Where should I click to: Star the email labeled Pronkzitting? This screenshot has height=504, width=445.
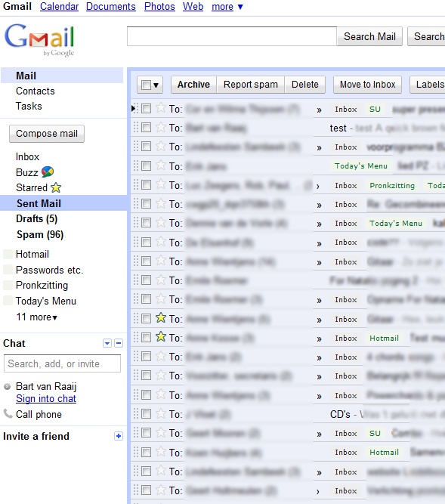pyautogui.click(x=161, y=184)
